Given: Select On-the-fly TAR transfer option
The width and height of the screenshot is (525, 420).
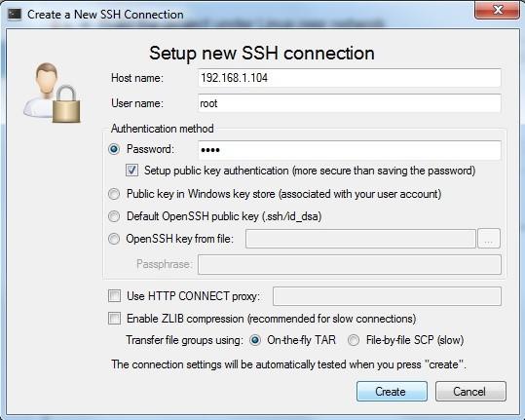Looking at the screenshot, I should coord(255,340).
